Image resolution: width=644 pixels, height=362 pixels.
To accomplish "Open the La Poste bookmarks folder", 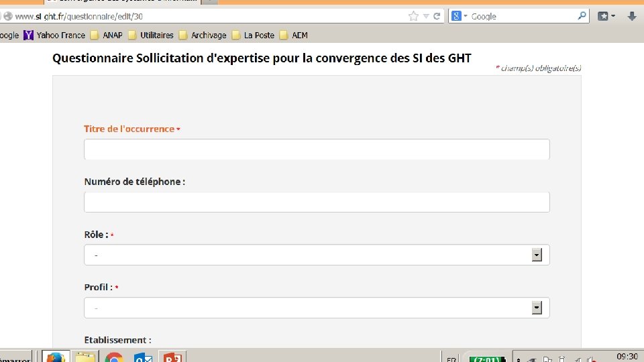I will [x=253, y=36].
